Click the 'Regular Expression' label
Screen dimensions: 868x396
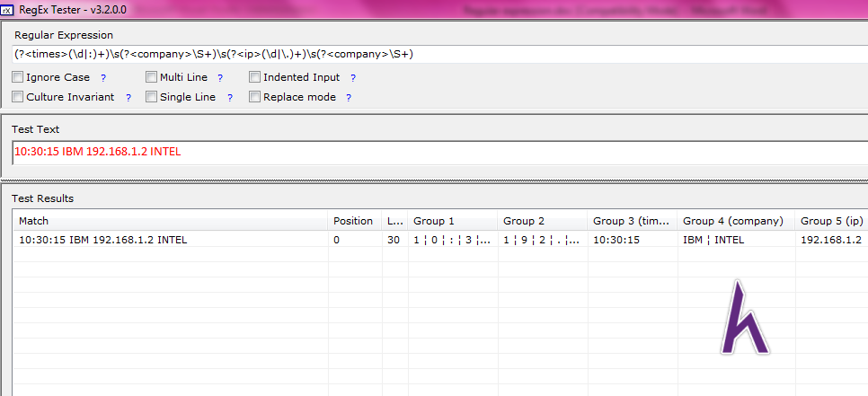64,35
